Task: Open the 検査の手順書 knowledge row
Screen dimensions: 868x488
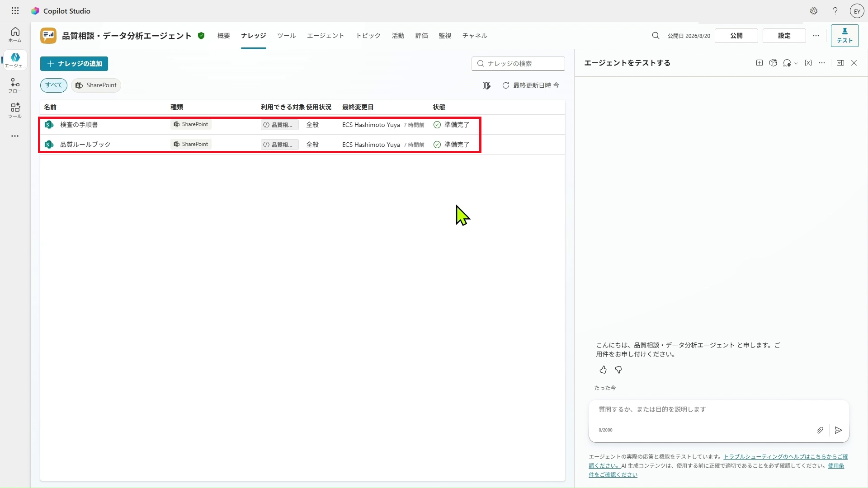Action: 302,125
